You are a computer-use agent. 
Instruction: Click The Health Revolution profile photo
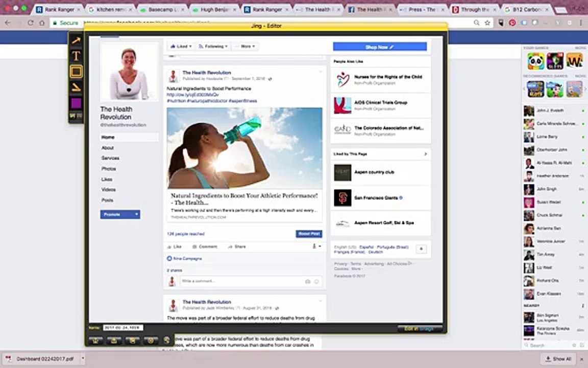point(129,71)
